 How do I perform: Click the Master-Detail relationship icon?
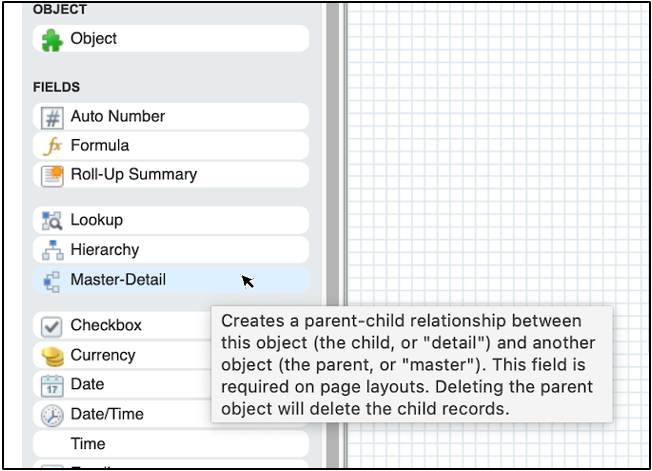(x=51, y=280)
